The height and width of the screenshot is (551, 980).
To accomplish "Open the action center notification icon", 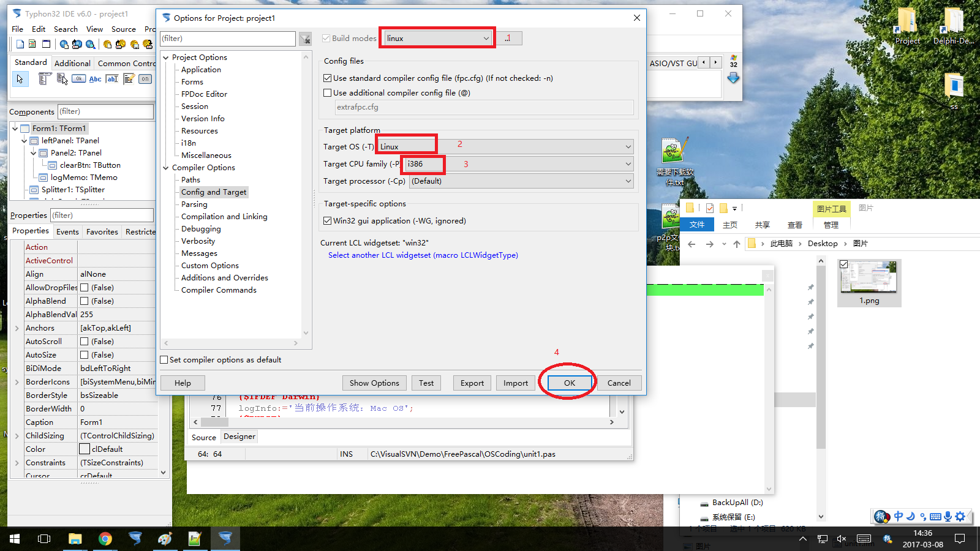I will click(x=960, y=539).
